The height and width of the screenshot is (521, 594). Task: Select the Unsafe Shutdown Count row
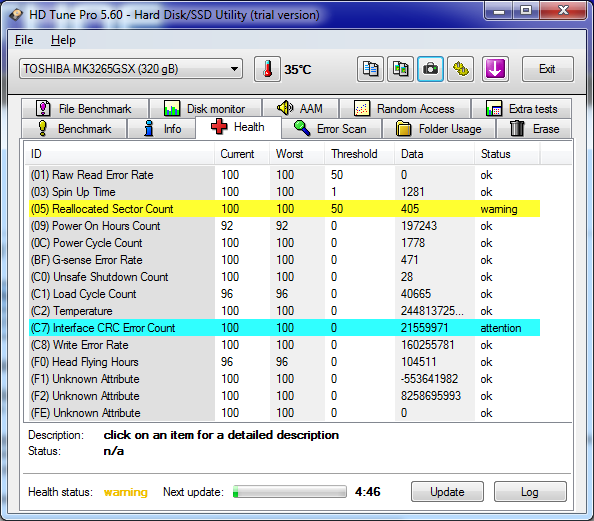click(284, 277)
